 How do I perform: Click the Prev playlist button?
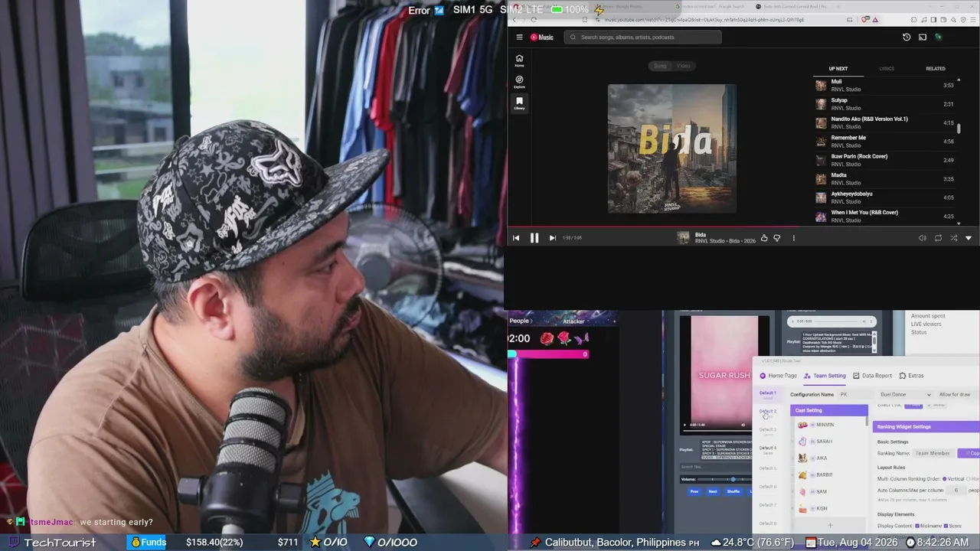694,491
